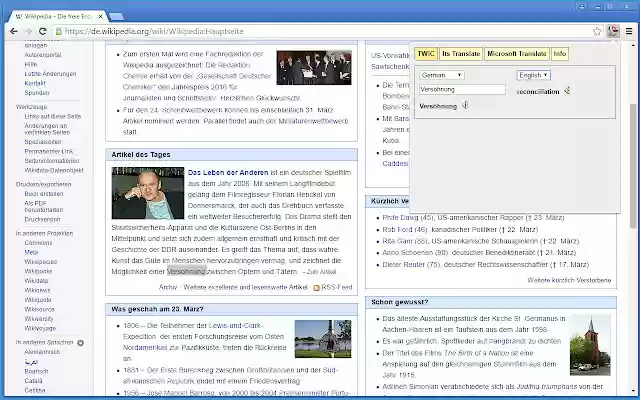Click the address bar URL
The height and width of the screenshot is (400, 640).
click(154, 31)
